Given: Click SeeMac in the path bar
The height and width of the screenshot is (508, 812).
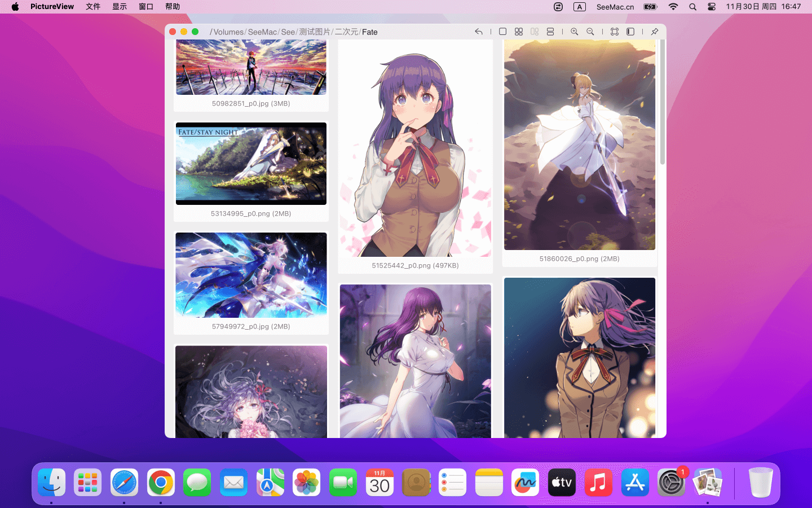Looking at the screenshot, I should pos(262,32).
